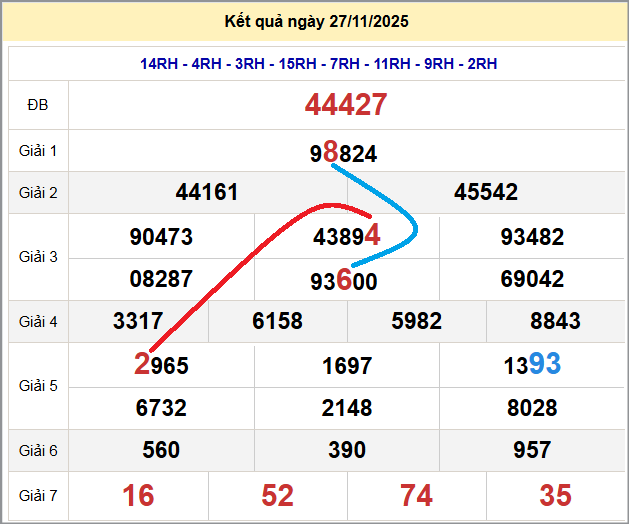Select the Giải 4 number 3317

[x=138, y=321]
